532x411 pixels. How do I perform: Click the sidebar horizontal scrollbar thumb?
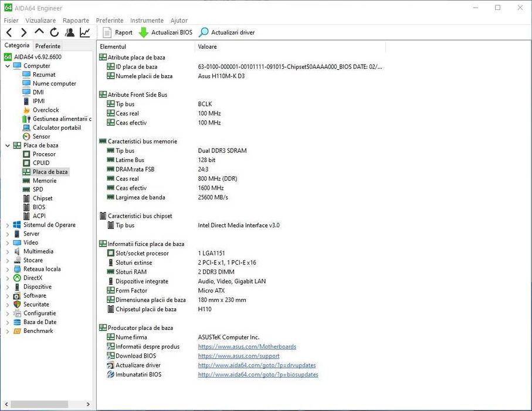point(39,404)
